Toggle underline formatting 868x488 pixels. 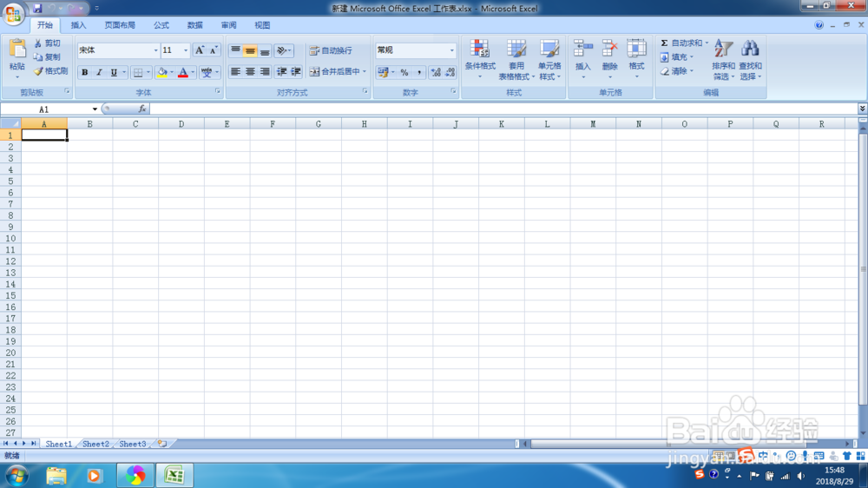tap(114, 72)
